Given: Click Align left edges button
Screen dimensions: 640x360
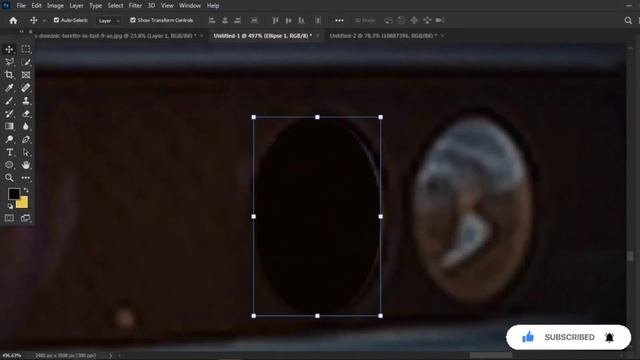Looking at the screenshot, I should click(212, 20).
